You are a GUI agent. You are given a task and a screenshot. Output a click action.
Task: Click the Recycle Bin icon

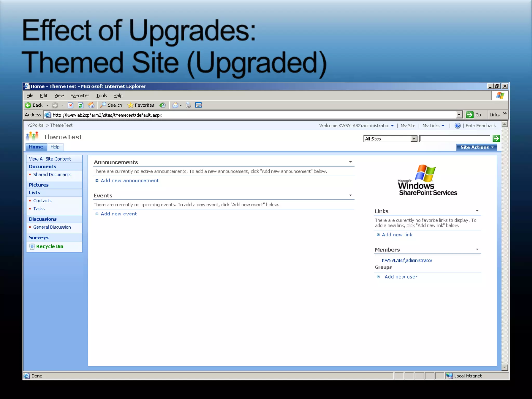click(32, 247)
